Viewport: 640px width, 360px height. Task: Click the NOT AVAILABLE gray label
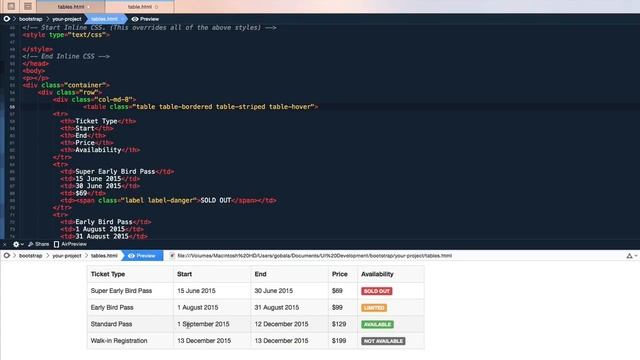click(383, 341)
